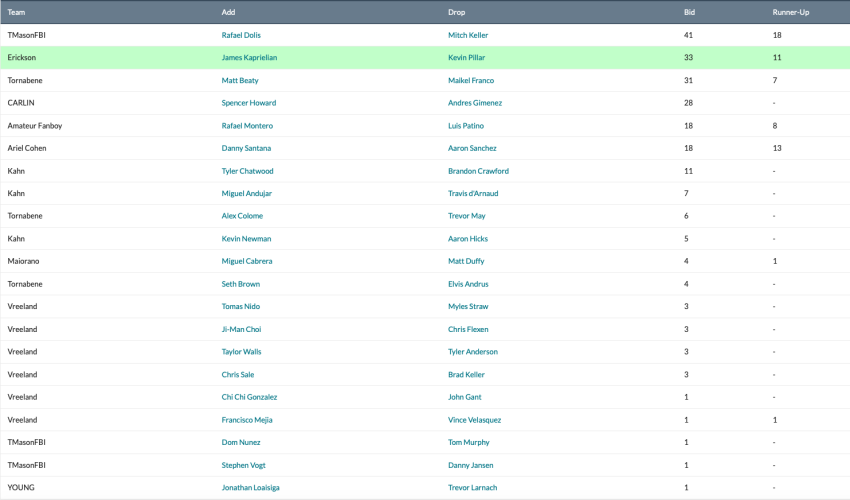
Task: Open Luis Patino drop link
Action: [x=466, y=126]
